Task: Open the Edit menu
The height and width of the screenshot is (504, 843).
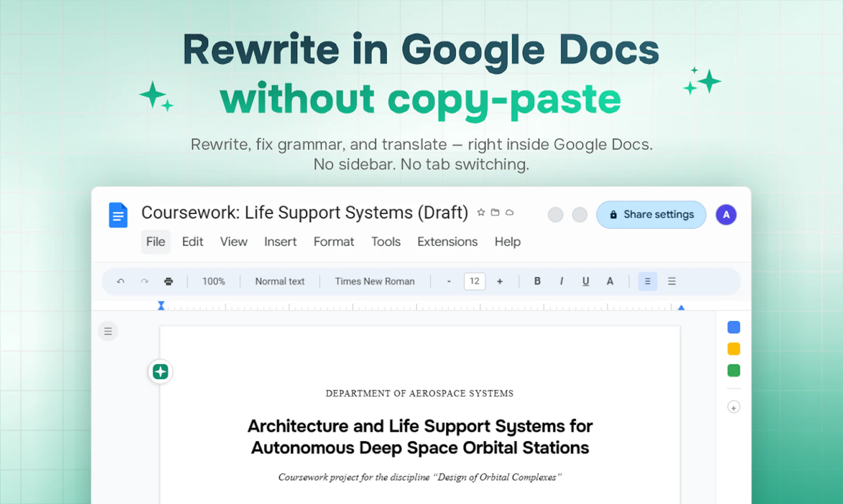Action: (192, 242)
